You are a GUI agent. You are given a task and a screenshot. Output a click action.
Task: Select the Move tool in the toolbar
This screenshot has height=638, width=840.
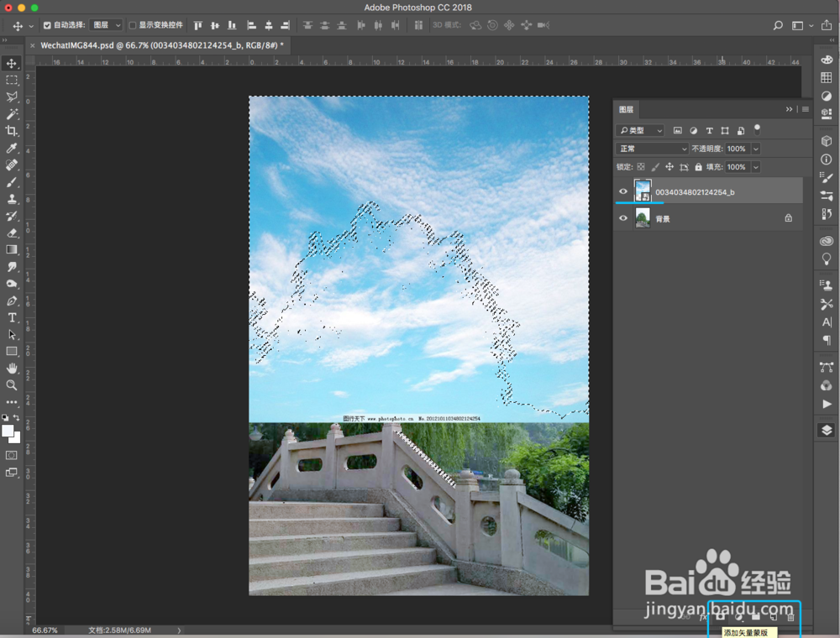(12, 63)
